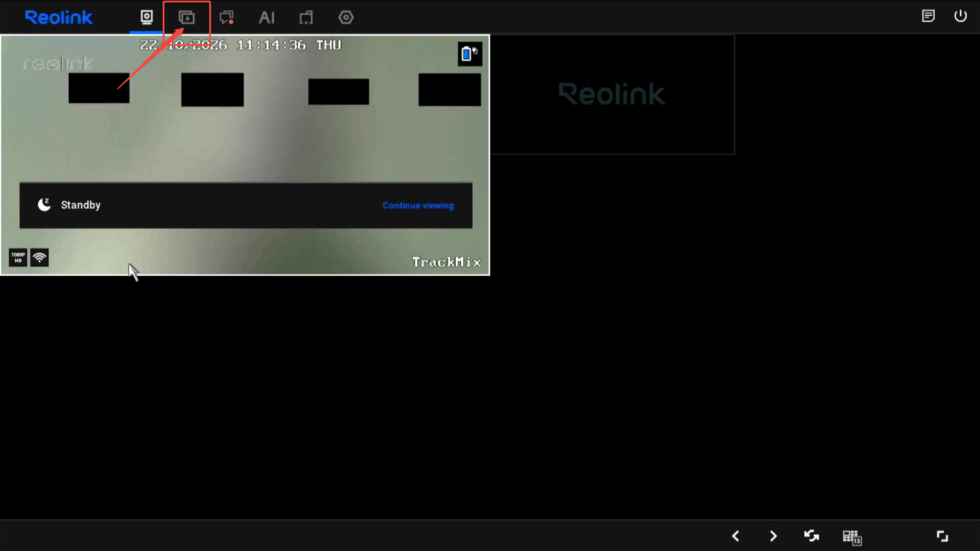Toggle auto sequence switching icon

pyautogui.click(x=811, y=536)
